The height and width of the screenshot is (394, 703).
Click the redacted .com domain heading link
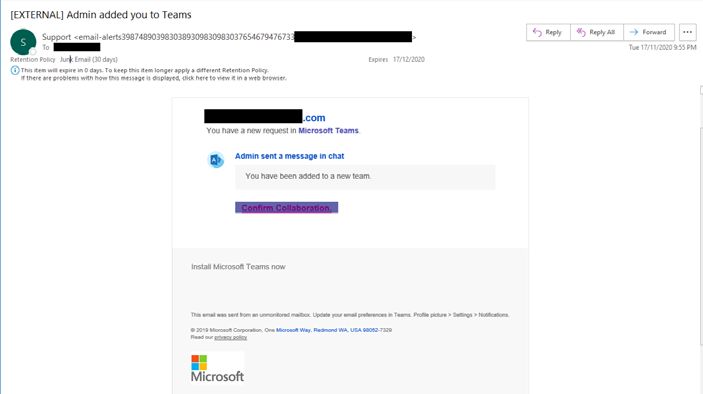265,117
